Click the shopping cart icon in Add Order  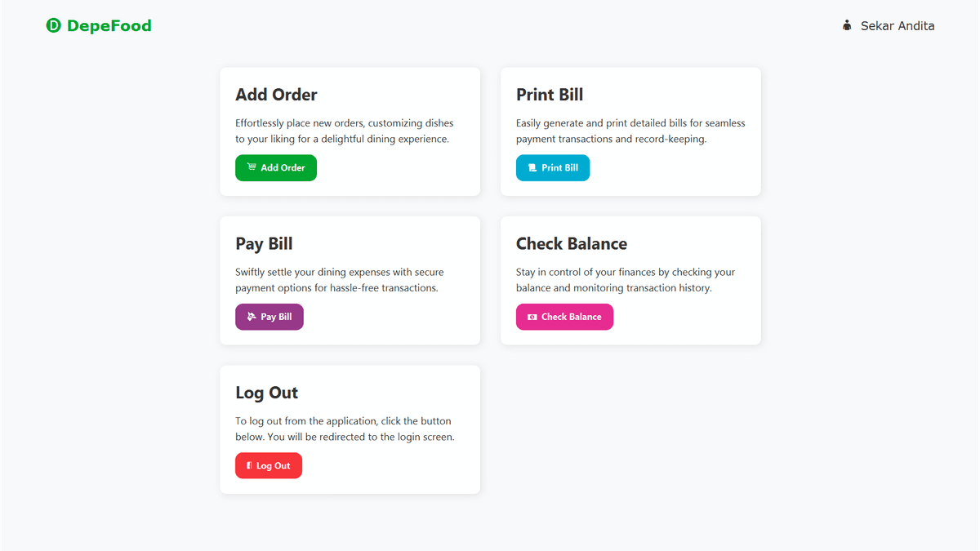[x=252, y=167]
